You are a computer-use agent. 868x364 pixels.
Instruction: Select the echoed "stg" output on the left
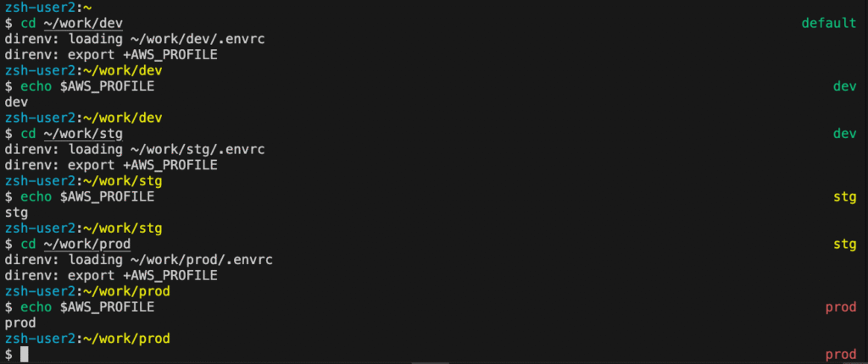pyautogui.click(x=17, y=212)
